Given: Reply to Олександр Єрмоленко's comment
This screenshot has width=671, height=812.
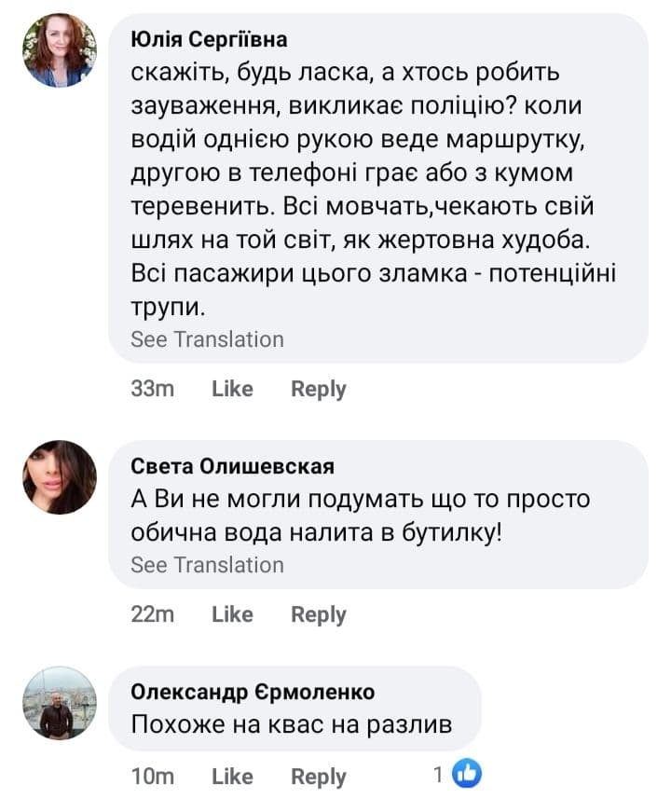Looking at the screenshot, I should (x=318, y=776).
